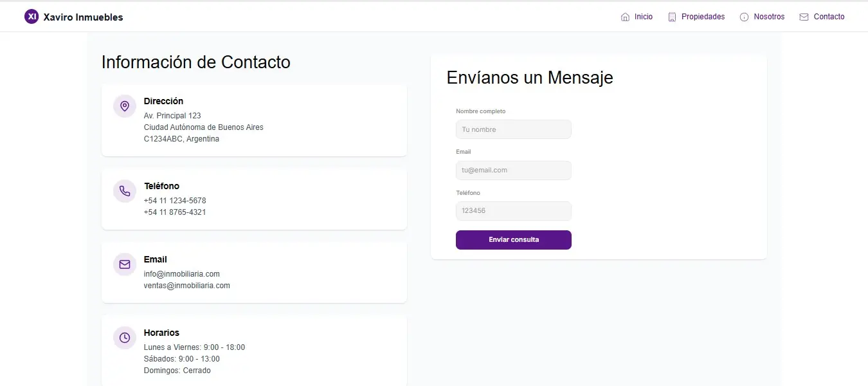Image resolution: width=868 pixels, height=386 pixels.
Task: Select Contacto in the navigation bar
Action: point(829,17)
